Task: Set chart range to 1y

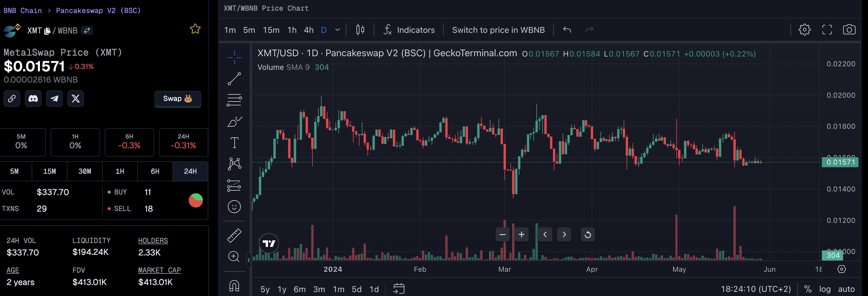Action: [x=282, y=289]
